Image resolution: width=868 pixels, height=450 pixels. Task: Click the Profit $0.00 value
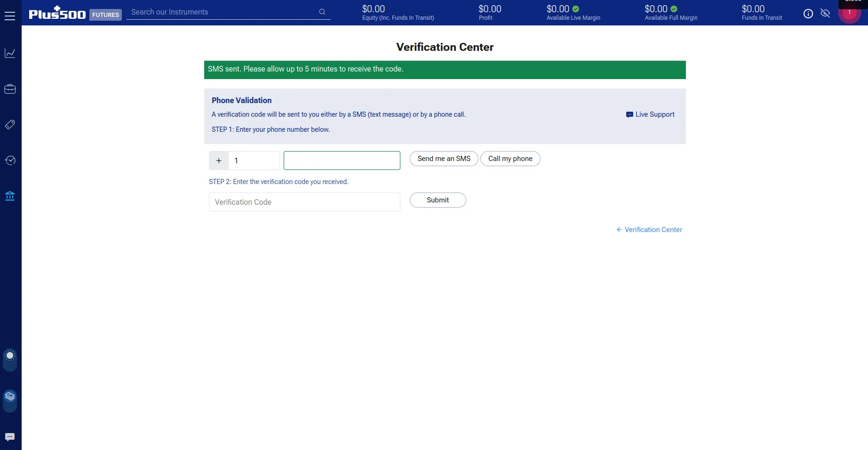(490, 9)
